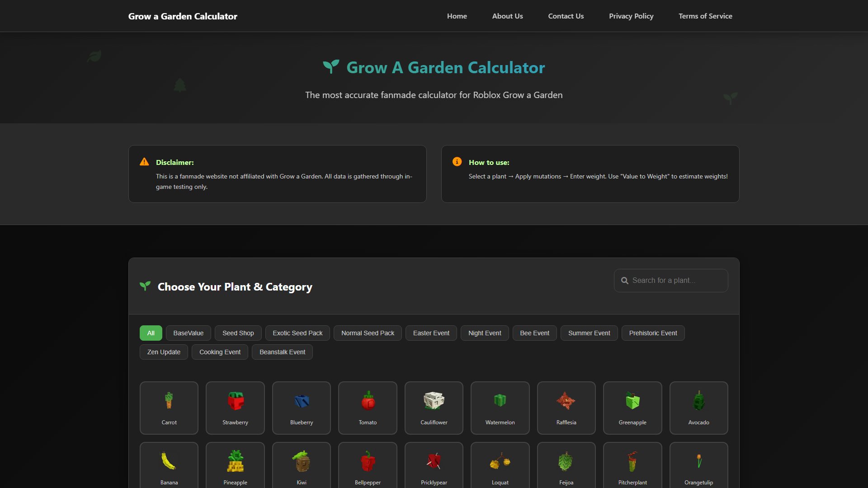
Task: Show Night Event plants
Action: tap(485, 333)
